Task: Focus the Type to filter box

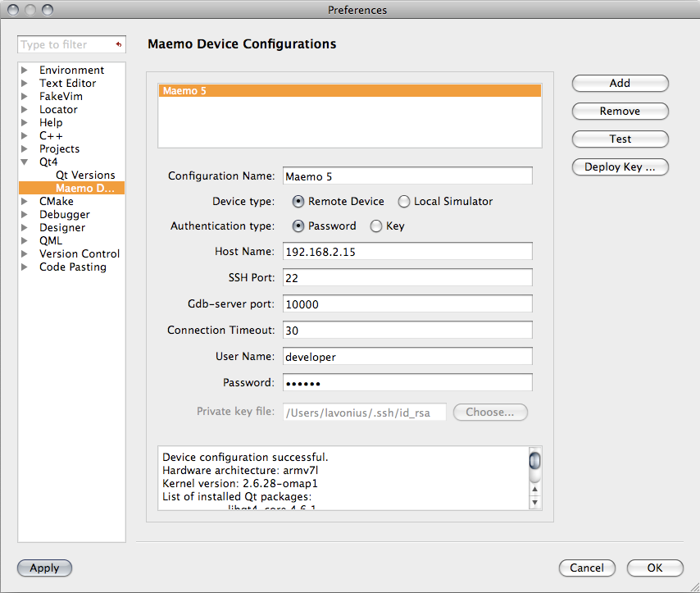Action: pyautogui.click(x=64, y=45)
